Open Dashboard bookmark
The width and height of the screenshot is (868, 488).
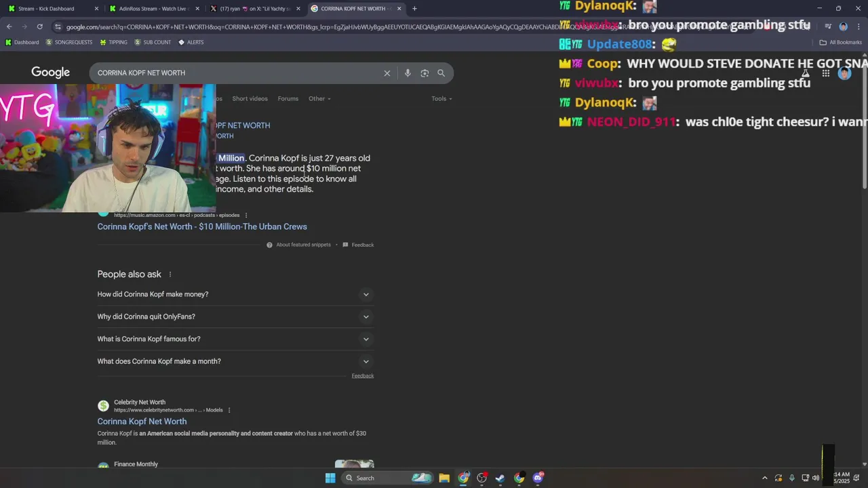click(x=22, y=42)
